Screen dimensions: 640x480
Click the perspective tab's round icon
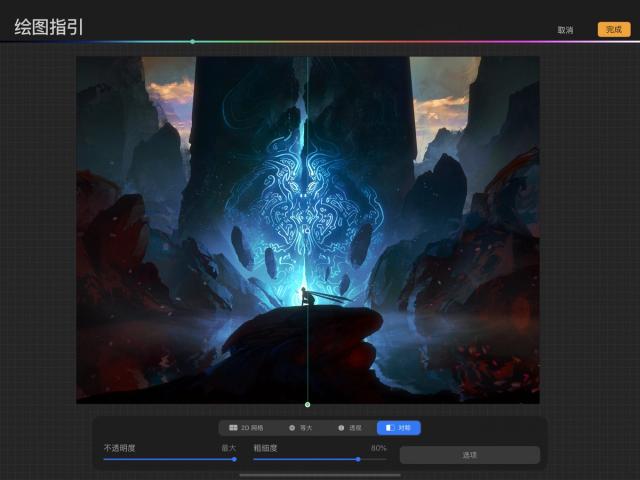tap(341, 428)
